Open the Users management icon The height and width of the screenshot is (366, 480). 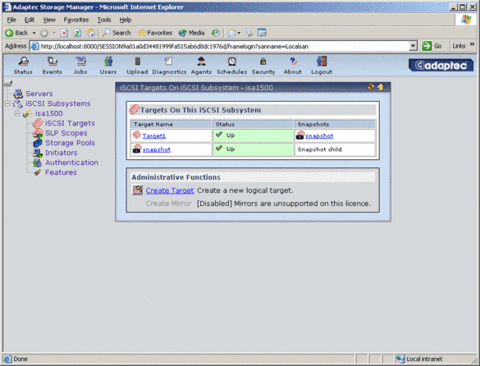108,62
